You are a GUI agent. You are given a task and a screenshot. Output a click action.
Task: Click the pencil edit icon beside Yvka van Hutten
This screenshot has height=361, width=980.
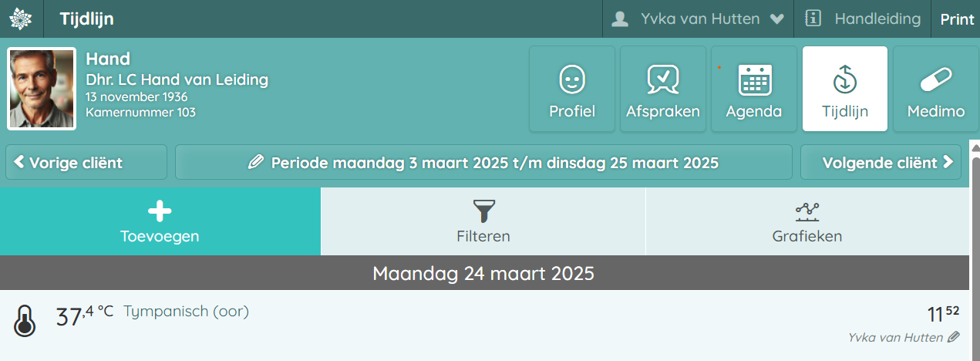(x=954, y=337)
